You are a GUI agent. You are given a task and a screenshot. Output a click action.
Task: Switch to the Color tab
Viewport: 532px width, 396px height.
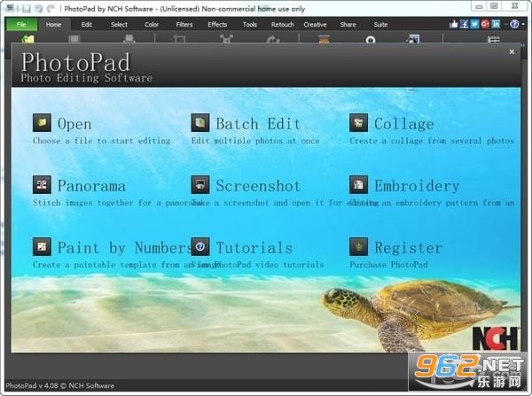(152, 25)
